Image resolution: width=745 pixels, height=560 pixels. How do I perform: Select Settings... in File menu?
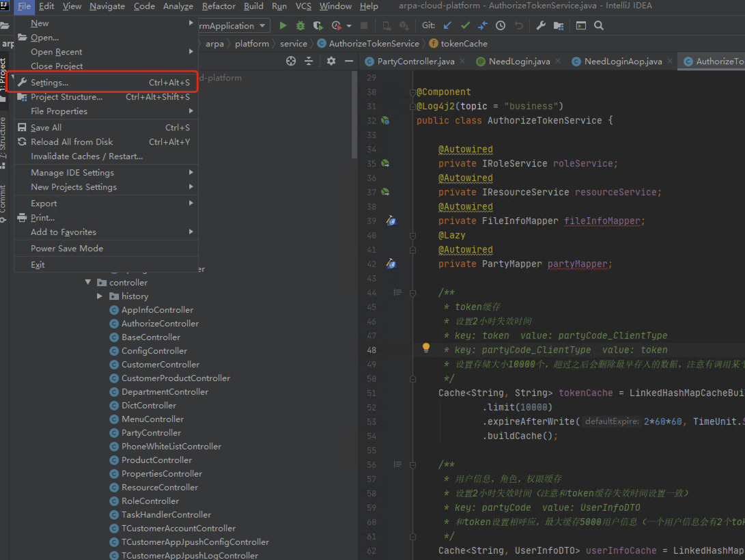[x=106, y=82]
